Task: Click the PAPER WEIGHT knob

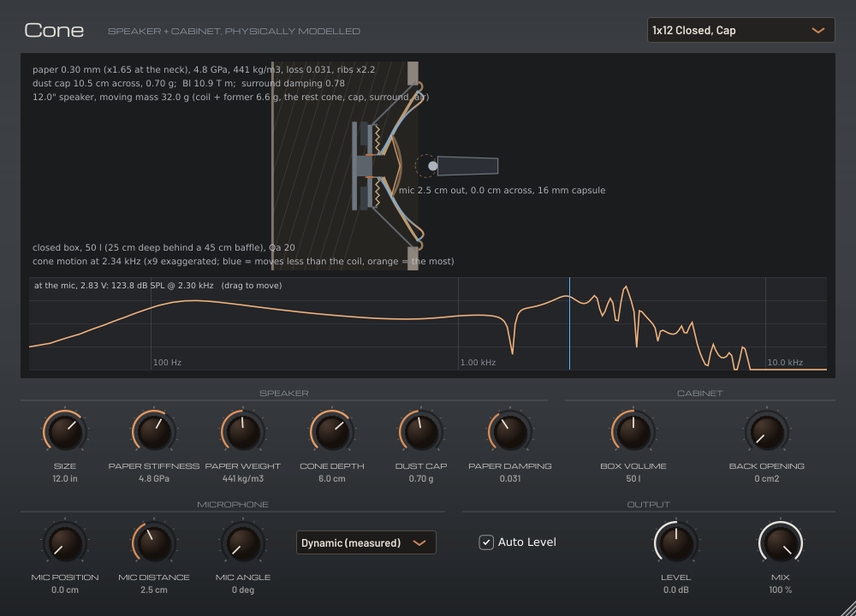Action: [243, 431]
